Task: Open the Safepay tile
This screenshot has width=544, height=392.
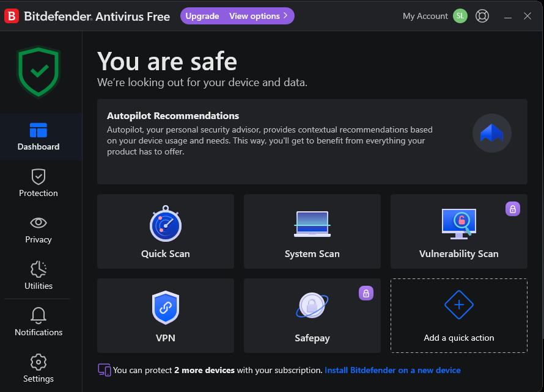Action: [312, 316]
